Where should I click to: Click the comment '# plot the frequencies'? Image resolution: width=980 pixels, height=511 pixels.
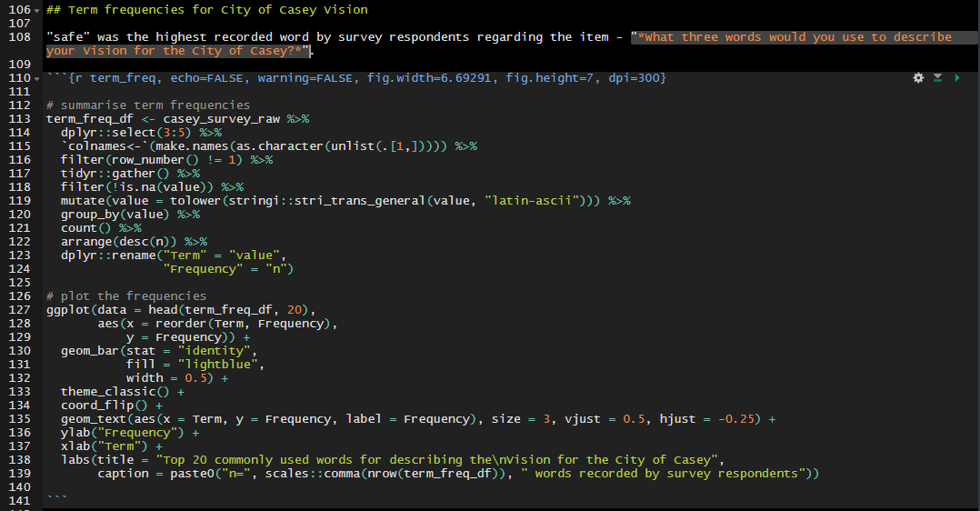(126, 296)
